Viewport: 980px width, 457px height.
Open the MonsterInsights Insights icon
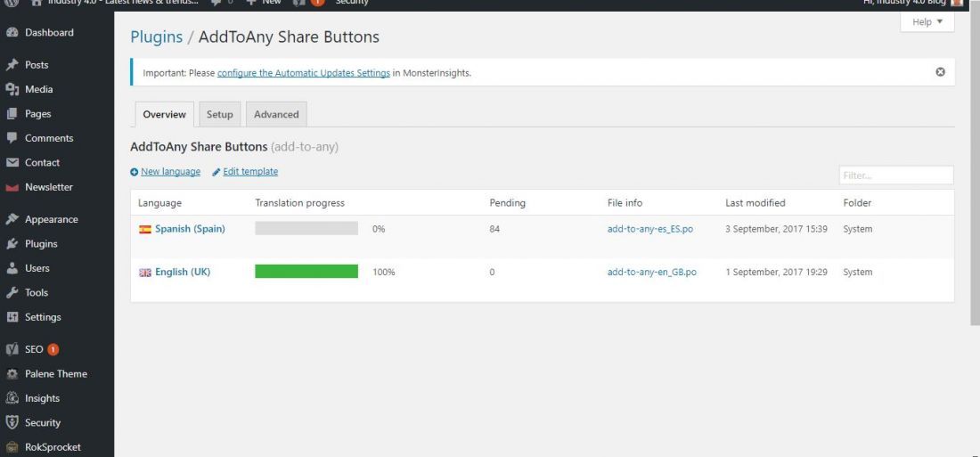12,398
